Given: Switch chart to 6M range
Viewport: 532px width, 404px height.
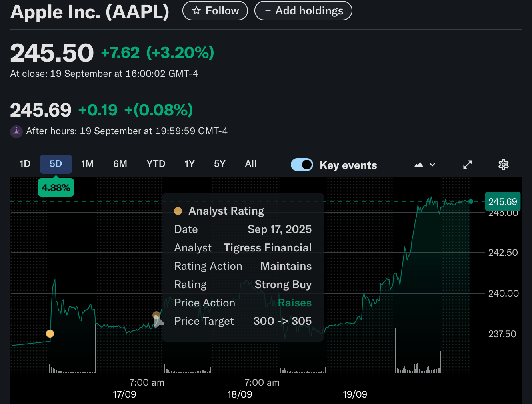Looking at the screenshot, I should tap(120, 164).
